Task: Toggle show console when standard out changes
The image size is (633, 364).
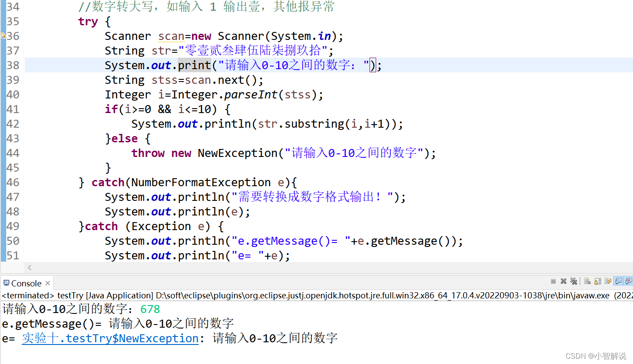Action: (618, 281)
